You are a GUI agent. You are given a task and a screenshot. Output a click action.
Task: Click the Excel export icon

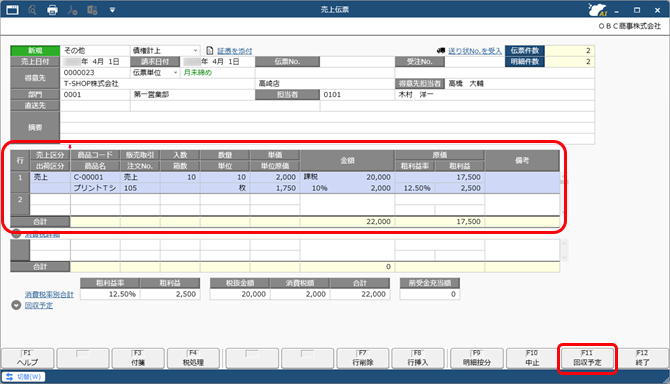pyautogui.click(x=92, y=9)
